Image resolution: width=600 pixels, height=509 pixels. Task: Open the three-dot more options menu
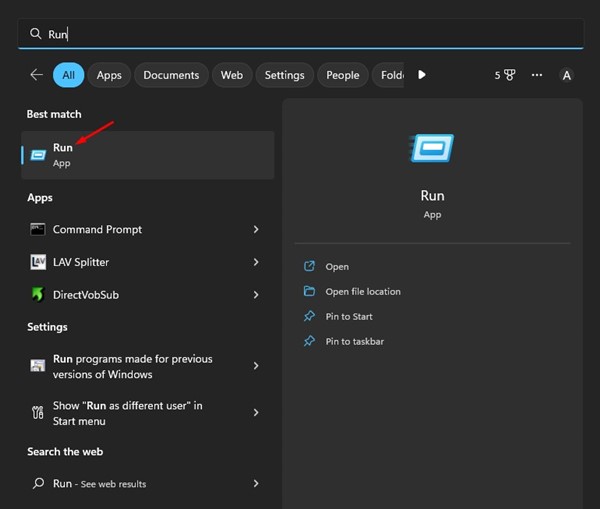tap(537, 75)
